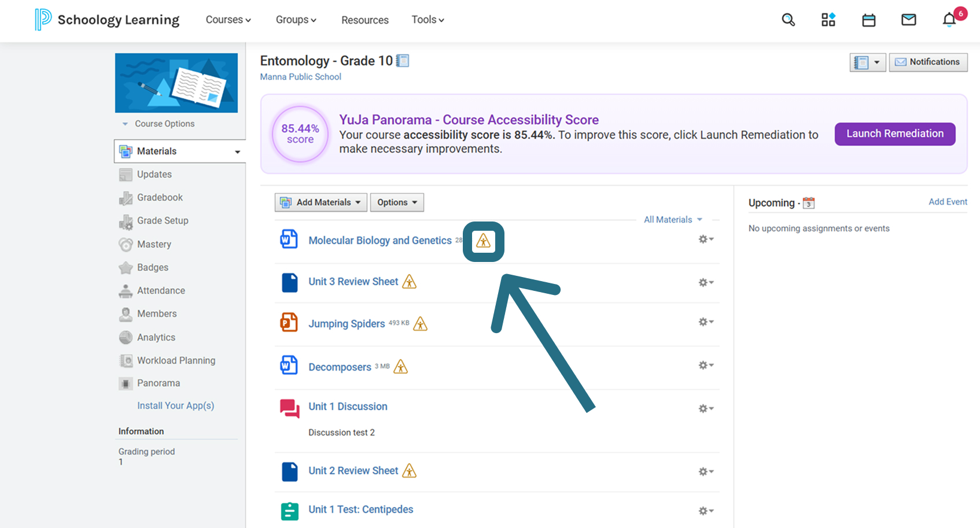Click the PowerPoint icon for Jumping Spiders
This screenshot has width=980, height=528.
[289, 322]
